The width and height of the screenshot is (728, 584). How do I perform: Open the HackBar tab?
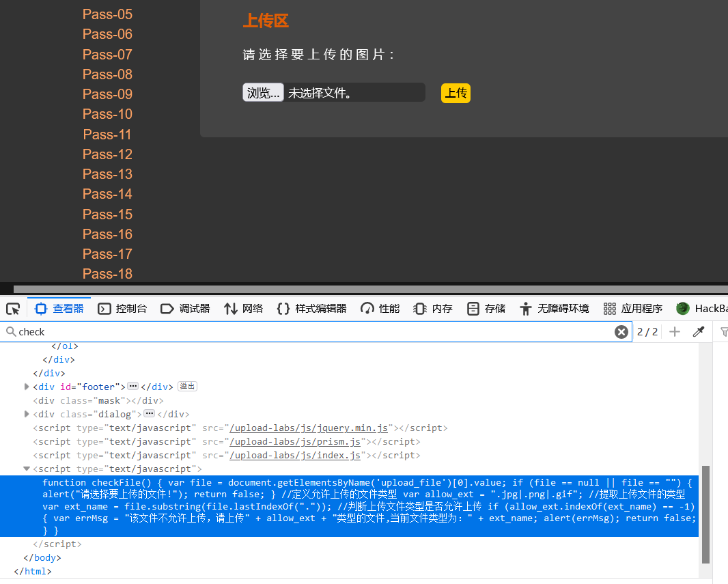coord(701,309)
